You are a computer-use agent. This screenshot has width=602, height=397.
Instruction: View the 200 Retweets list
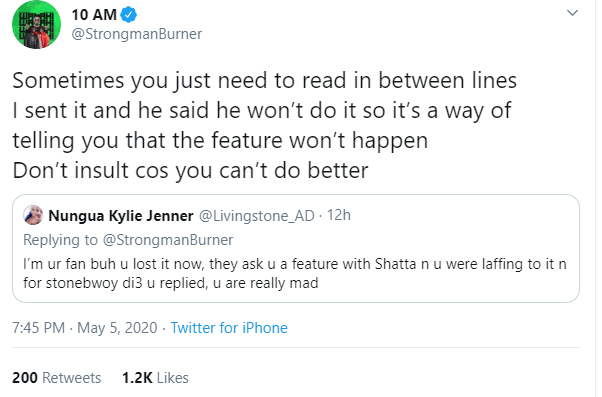[56, 378]
